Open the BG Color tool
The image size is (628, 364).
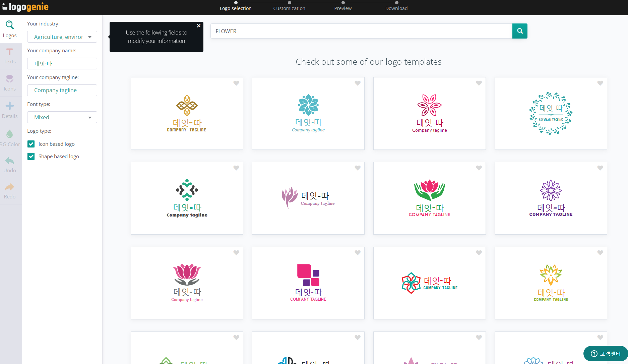(10, 138)
